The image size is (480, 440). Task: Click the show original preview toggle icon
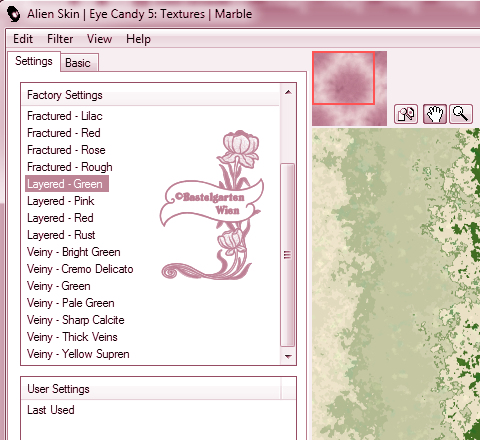(x=406, y=114)
